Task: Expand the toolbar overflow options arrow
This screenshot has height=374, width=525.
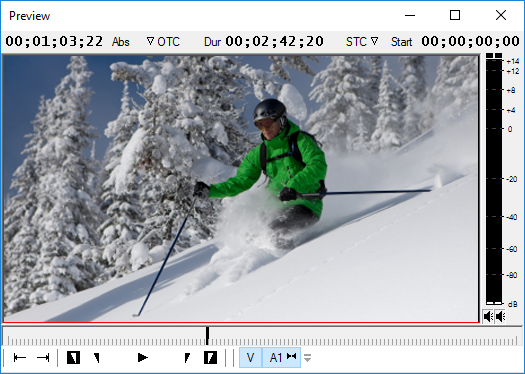Action: click(x=307, y=358)
